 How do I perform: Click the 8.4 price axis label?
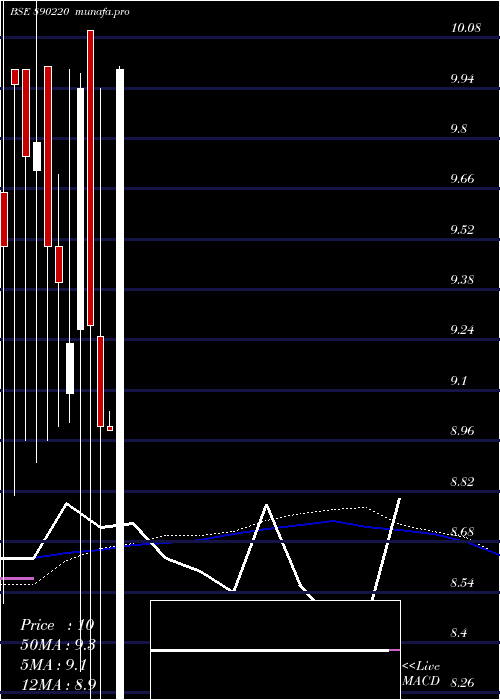pyautogui.click(x=459, y=633)
